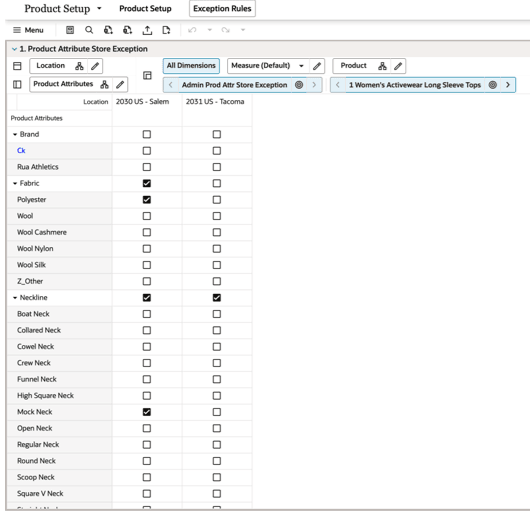Select the Rua Athletics row label
This screenshot has height=513, width=531.
(x=38, y=167)
